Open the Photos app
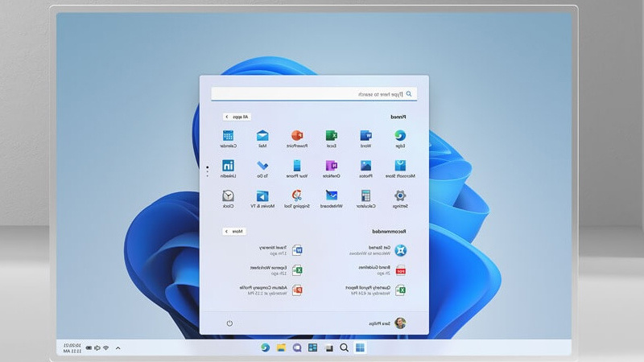 pyautogui.click(x=365, y=169)
